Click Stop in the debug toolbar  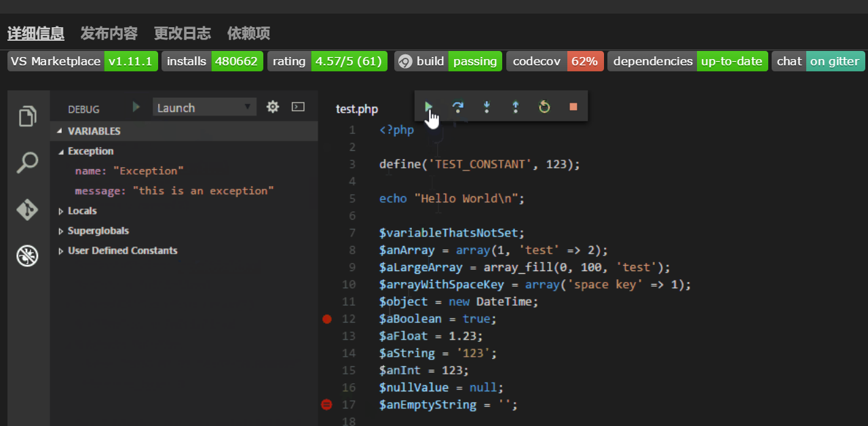[x=573, y=107]
